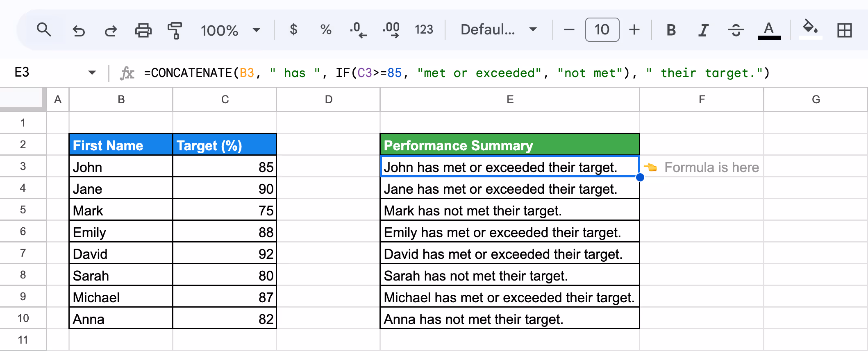Select column G header

click(x=816, y=100)
